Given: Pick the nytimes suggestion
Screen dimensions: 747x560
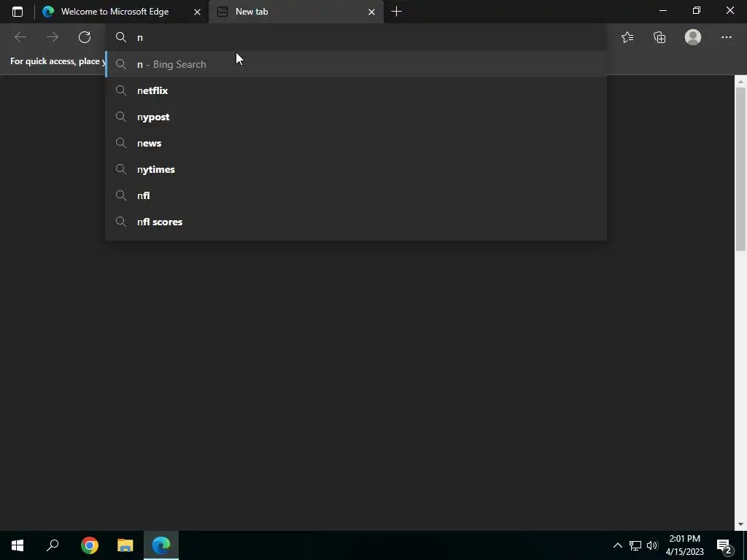Looking at the screenshot, I should point(356,169).
